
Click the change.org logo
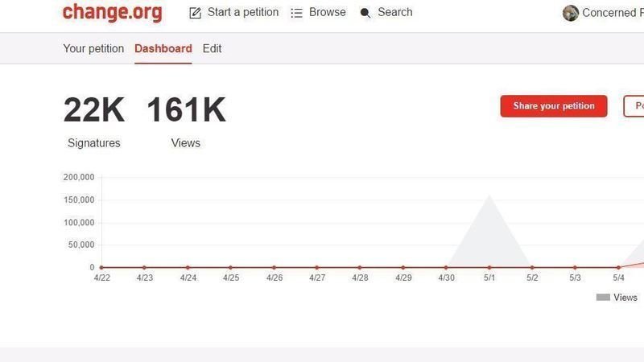(x=112, y=13)
